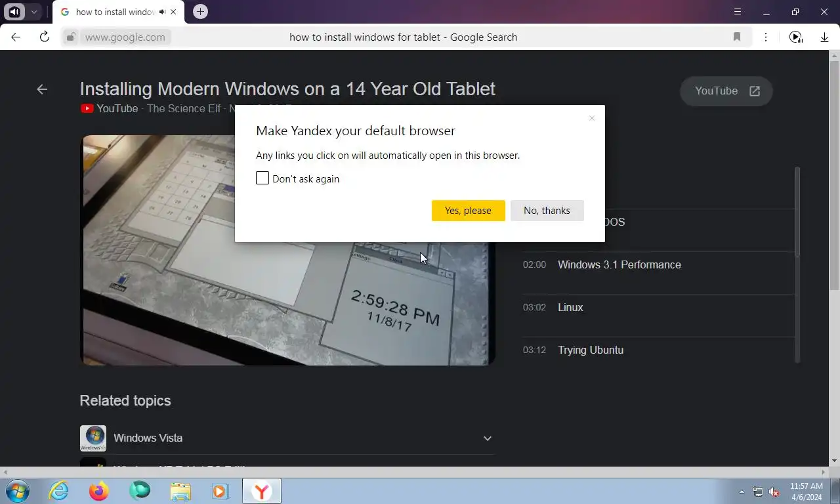This screenshot has width=840, height=504.
Task: Reload the page with refresh icon
Action: coord(45,37)
